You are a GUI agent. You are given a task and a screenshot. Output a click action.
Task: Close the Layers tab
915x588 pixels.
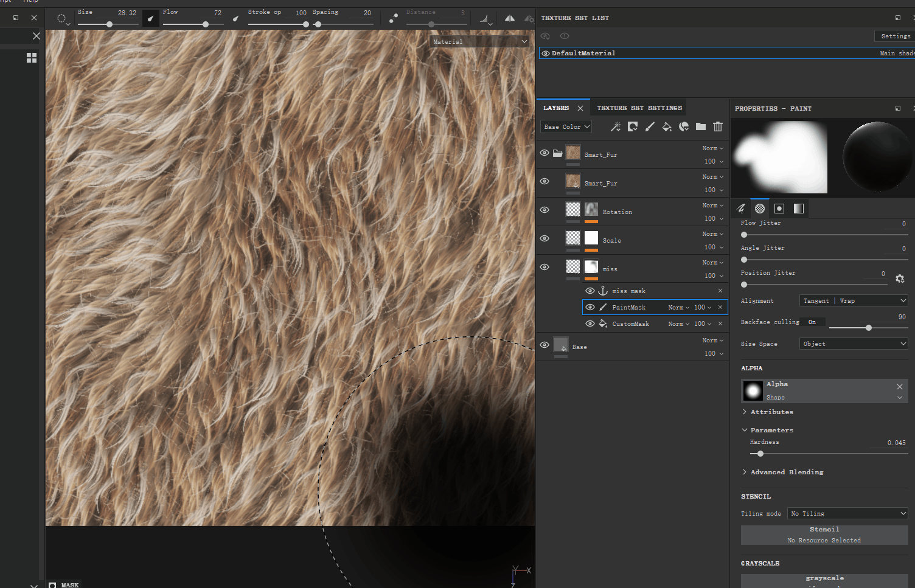point(580,108)
